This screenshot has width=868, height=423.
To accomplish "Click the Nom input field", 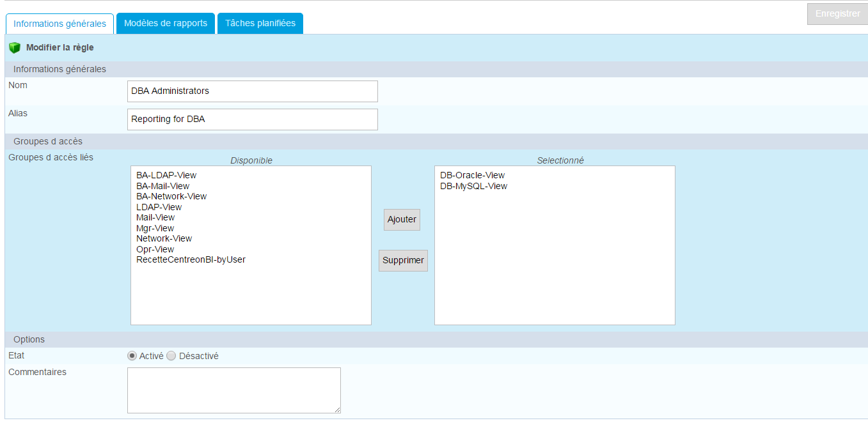I will (252, 91).
